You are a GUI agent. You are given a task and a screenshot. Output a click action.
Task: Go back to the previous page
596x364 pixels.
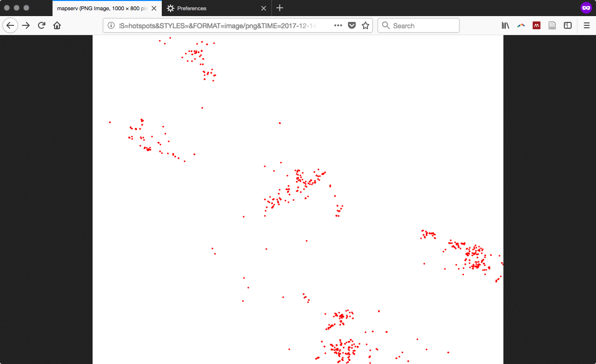(10, 25)
